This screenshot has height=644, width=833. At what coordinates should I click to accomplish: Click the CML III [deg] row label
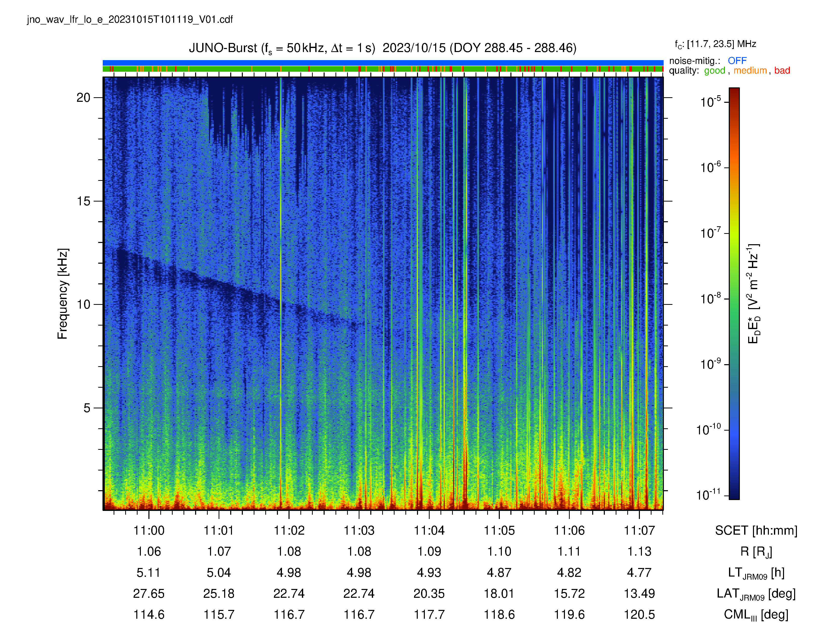click(756, 615)
